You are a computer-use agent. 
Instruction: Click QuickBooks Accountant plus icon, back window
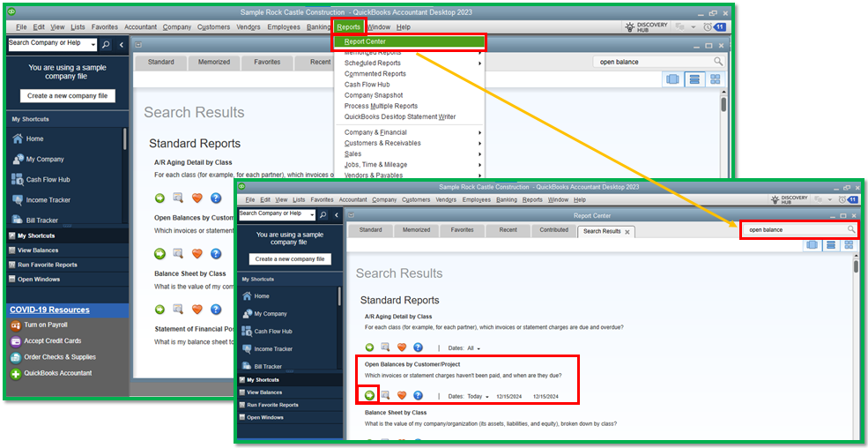pos(15,373)
